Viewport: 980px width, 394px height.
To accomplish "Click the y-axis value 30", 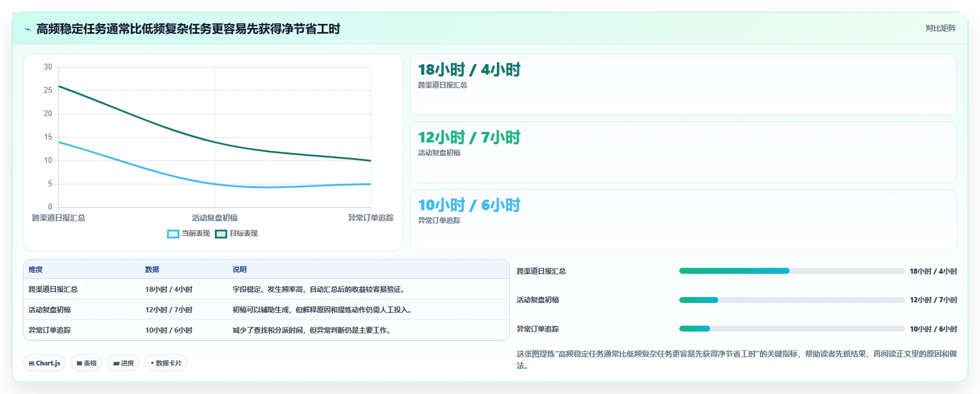I will [x=48, y=67].
